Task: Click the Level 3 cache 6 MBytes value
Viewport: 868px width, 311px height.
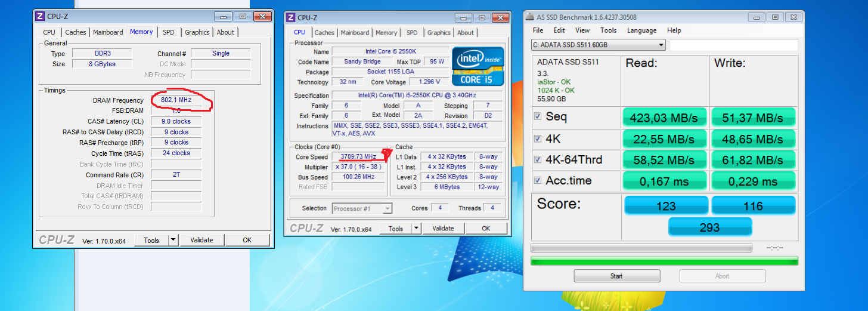Action: (447, 187)
